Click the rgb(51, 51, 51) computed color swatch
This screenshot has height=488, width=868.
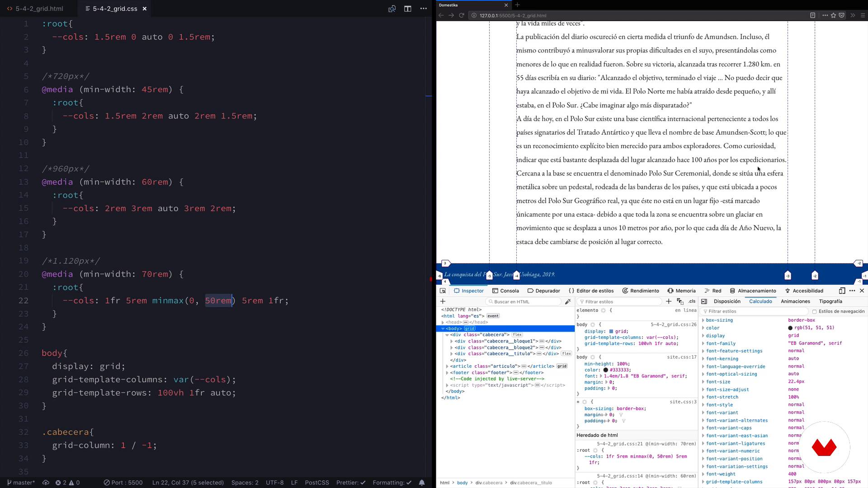point(790,328)
